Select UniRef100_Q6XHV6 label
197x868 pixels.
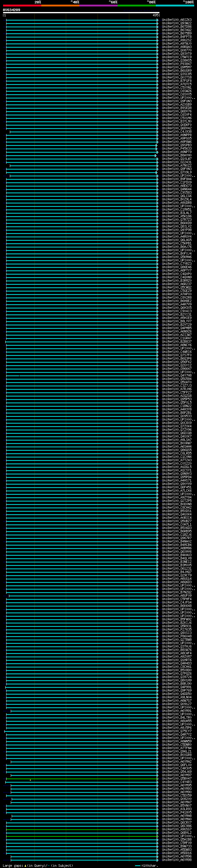click(177, 551)
